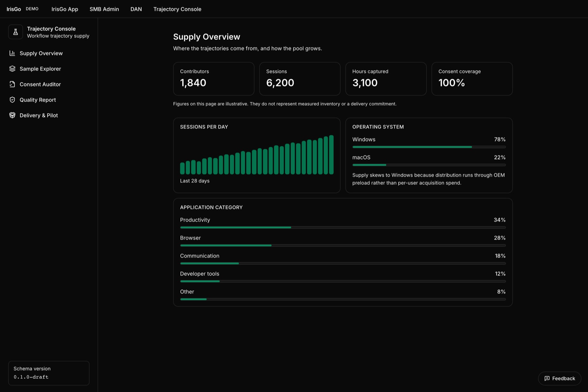
Task: Click the SESSIONS PER DAY title
Action: (204, 127)
